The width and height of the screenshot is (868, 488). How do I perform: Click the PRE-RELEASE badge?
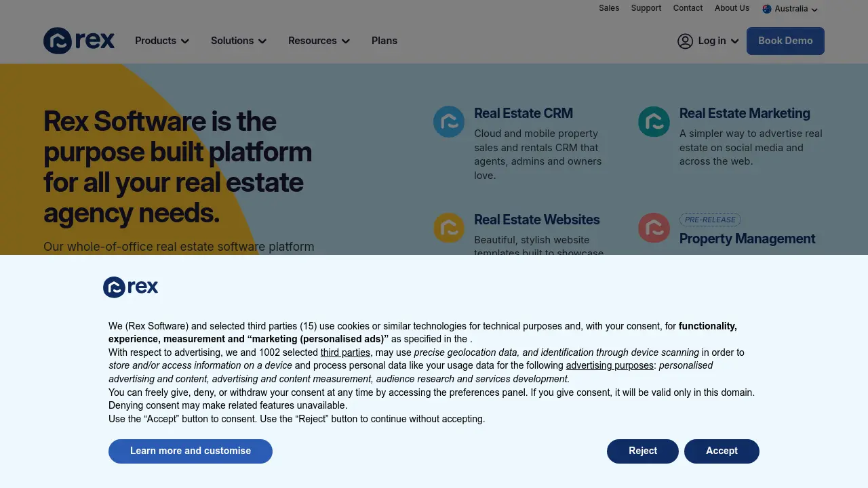click(710, 220)
